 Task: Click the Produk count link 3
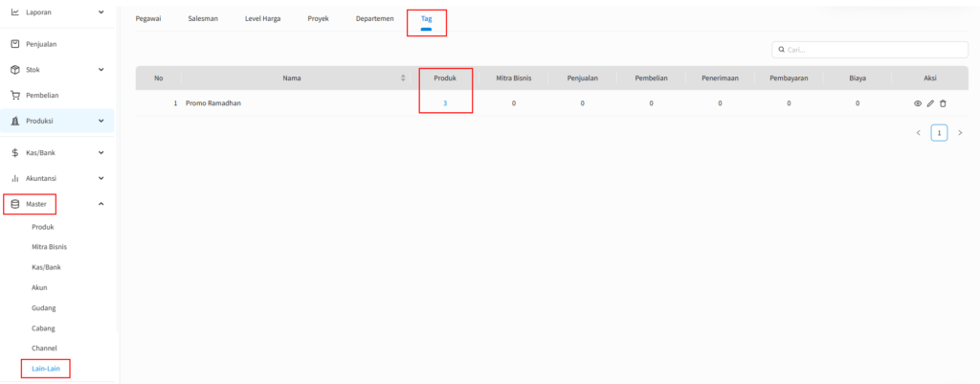[445, 103]
